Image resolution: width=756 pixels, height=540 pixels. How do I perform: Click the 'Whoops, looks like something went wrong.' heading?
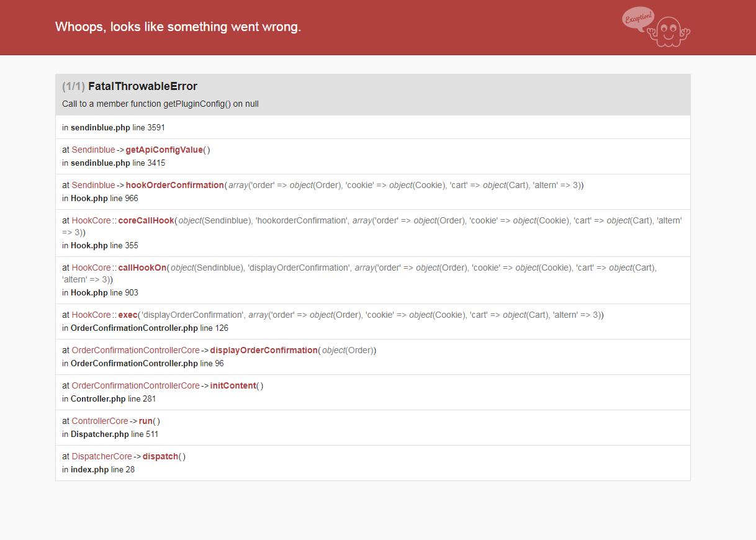coord(178,27)
